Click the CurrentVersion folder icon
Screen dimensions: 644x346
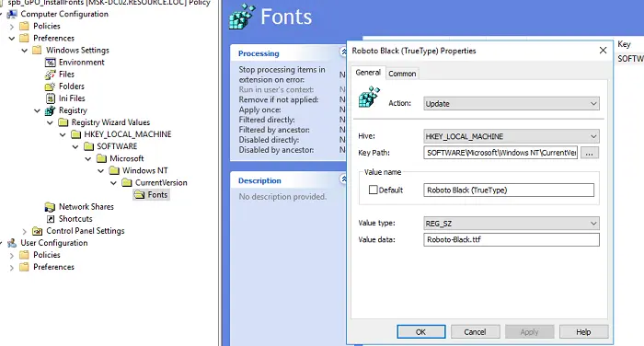click(x=127, y=182)
